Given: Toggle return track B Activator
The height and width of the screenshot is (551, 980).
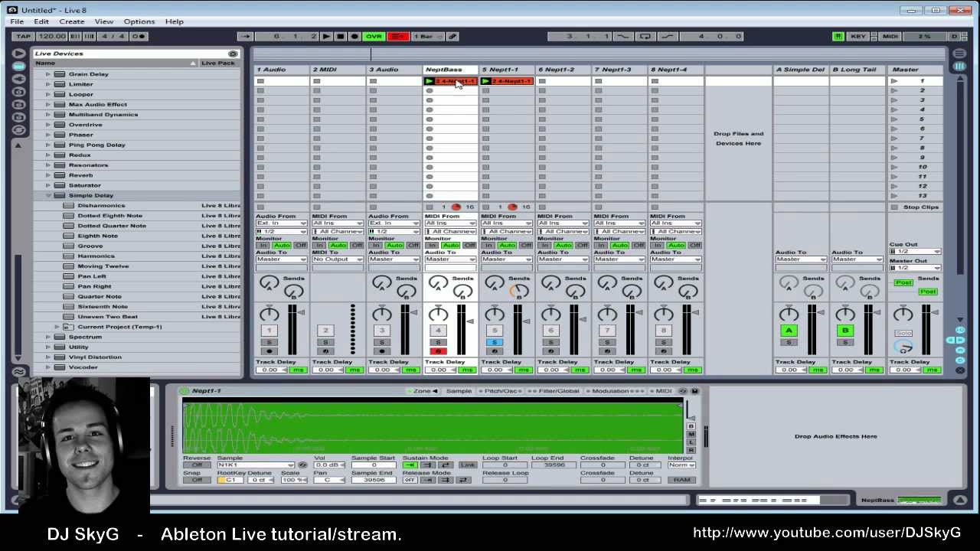Looking at the screenshot, I should point(844,331).
